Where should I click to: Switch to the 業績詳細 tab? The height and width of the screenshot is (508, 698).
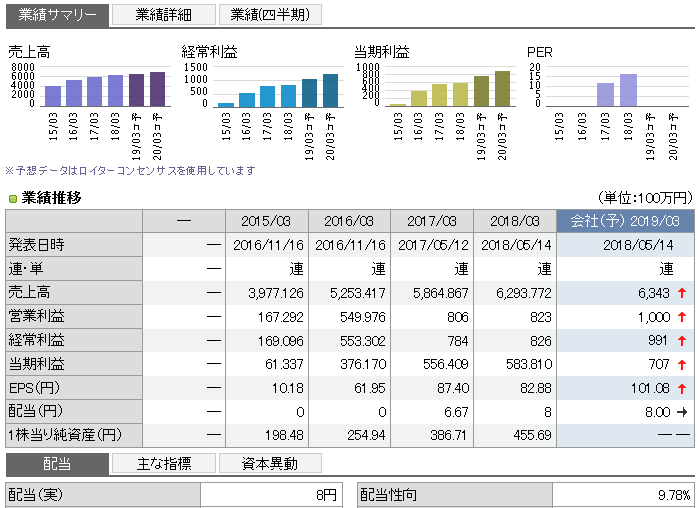pos(161,14)
